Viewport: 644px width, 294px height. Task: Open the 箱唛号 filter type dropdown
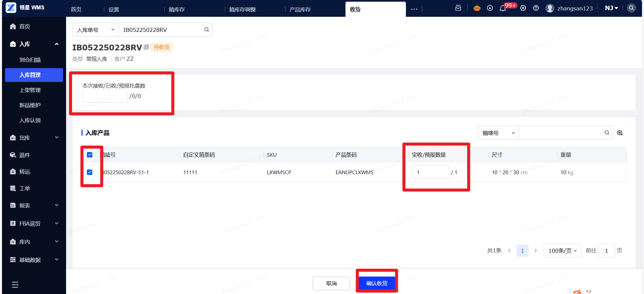tap(498, 133)
